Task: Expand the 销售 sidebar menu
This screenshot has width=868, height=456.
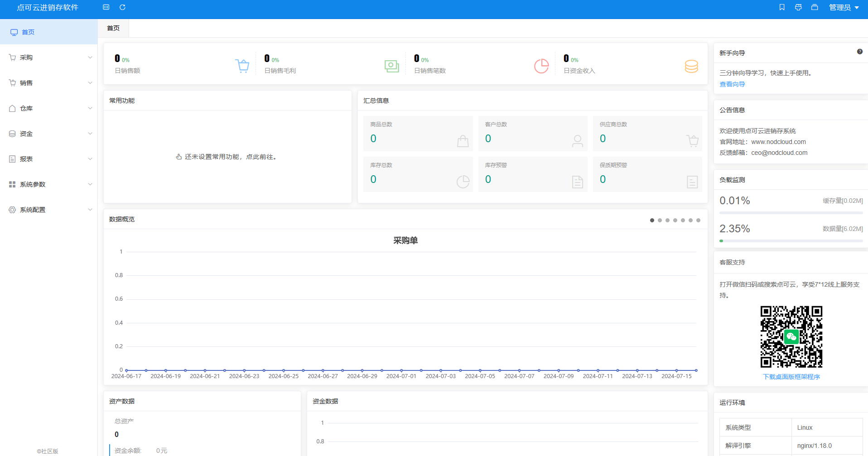Action: pyautogui.click(x=27, y=82)
